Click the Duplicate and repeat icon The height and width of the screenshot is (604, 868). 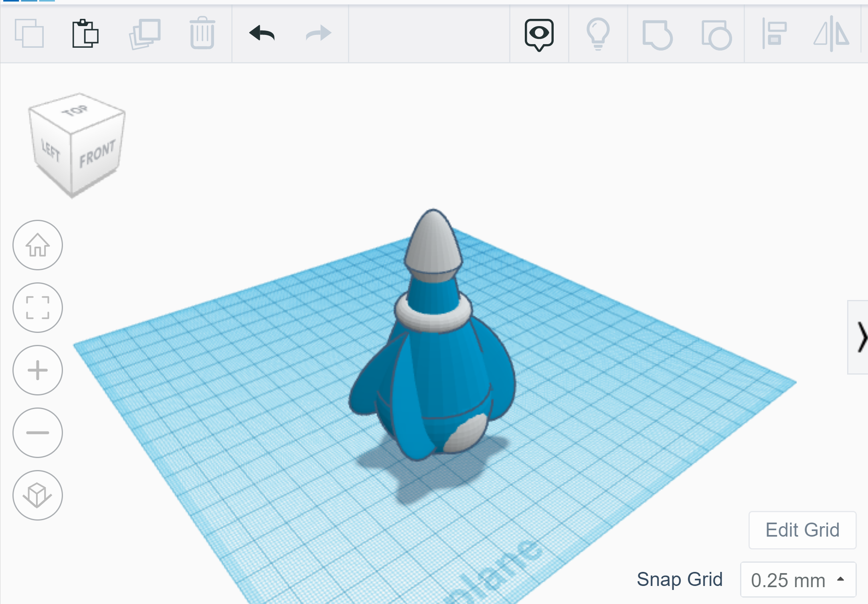click(145, 34)
